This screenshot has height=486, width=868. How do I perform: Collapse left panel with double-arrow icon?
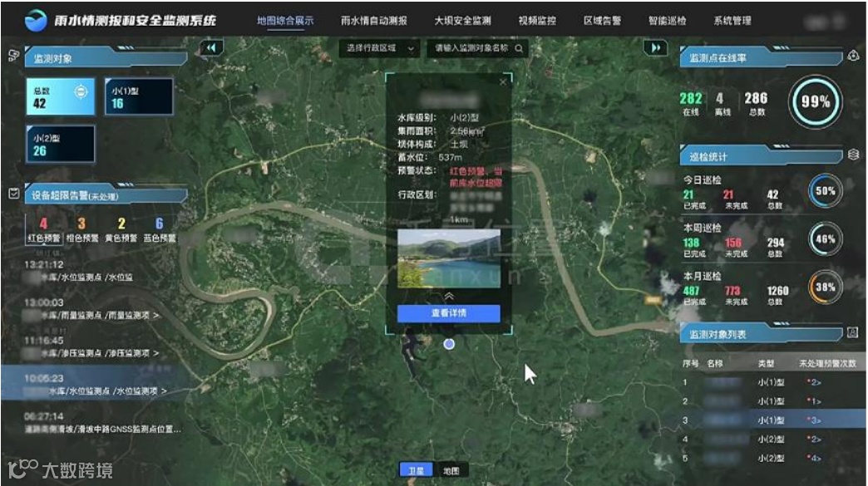211,47
